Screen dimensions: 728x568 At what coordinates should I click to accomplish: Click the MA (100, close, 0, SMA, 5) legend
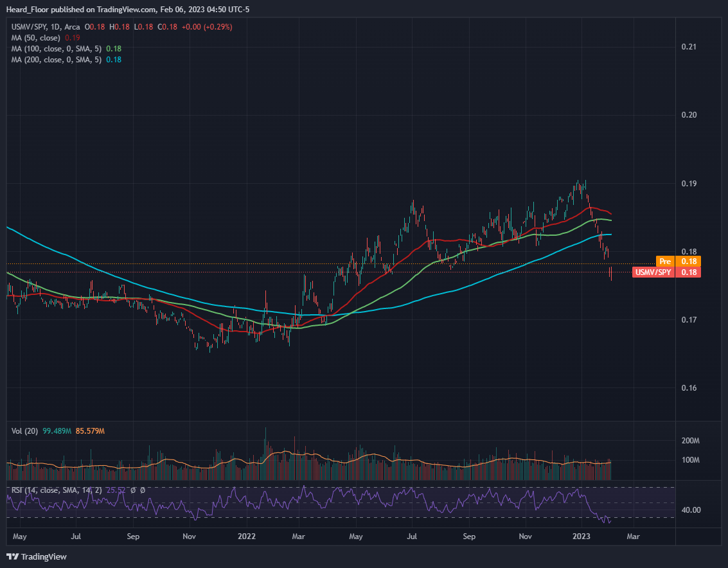pos(56,49)
